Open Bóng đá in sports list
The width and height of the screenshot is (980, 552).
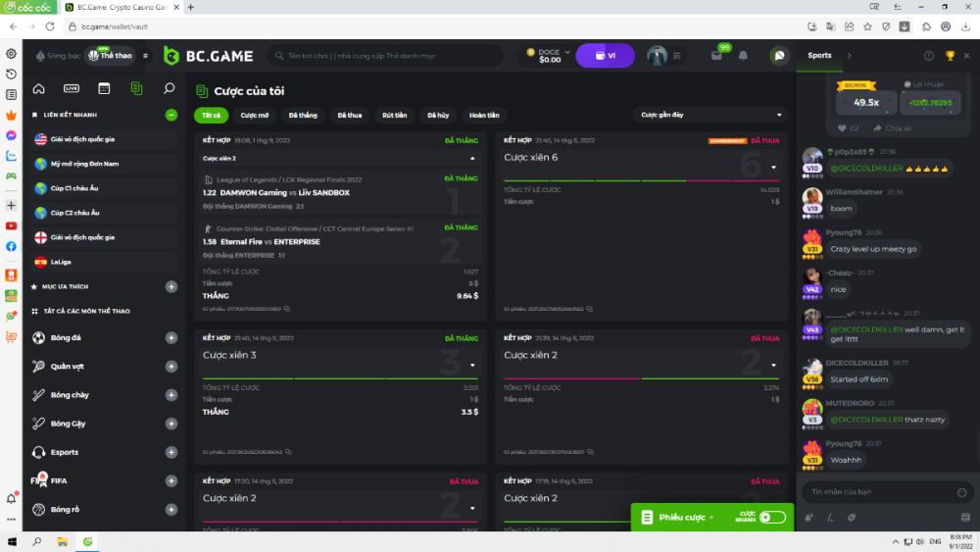click(66, 338)
